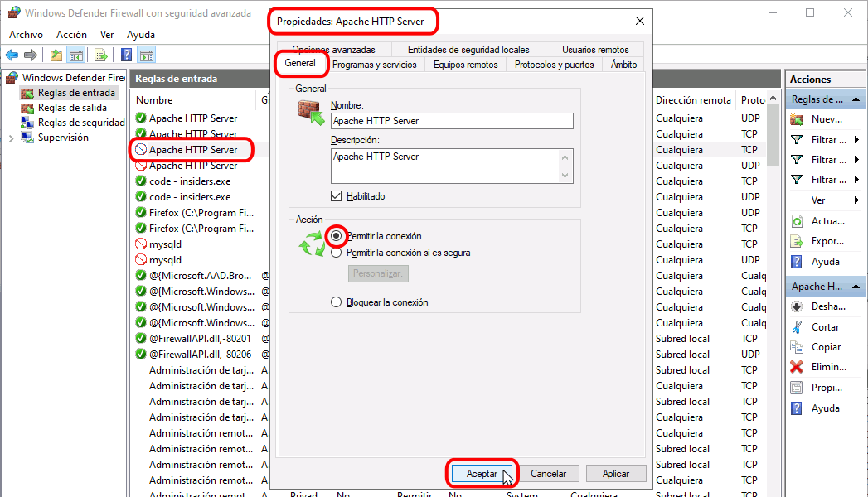Switch to Entidades de seguridad locales tab
Screen dimensions: 868x497
[x=468, y=50]
